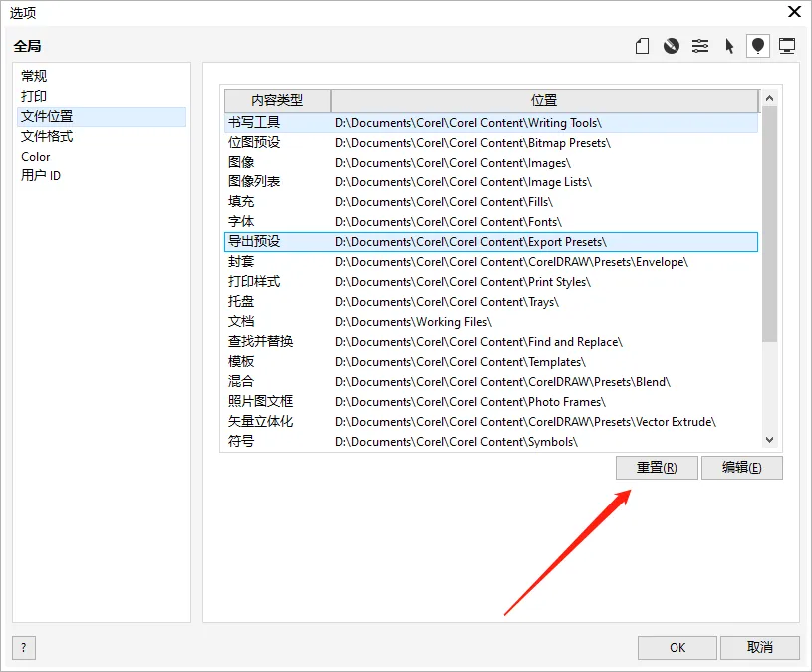Image resolution: width=812 pixels, height=672 pixels.
Task: Open the sliders settings icon
Action: [700, 46]
